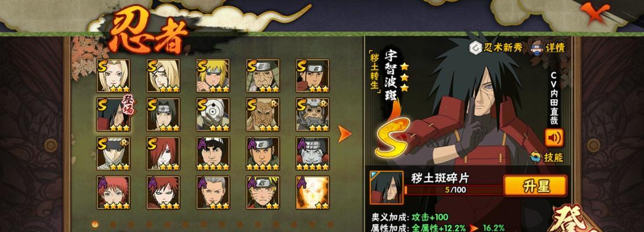Pick the red-haired Nagato S-rank portrait
This screenshot has width=644, height=232.
coord(163,154)
